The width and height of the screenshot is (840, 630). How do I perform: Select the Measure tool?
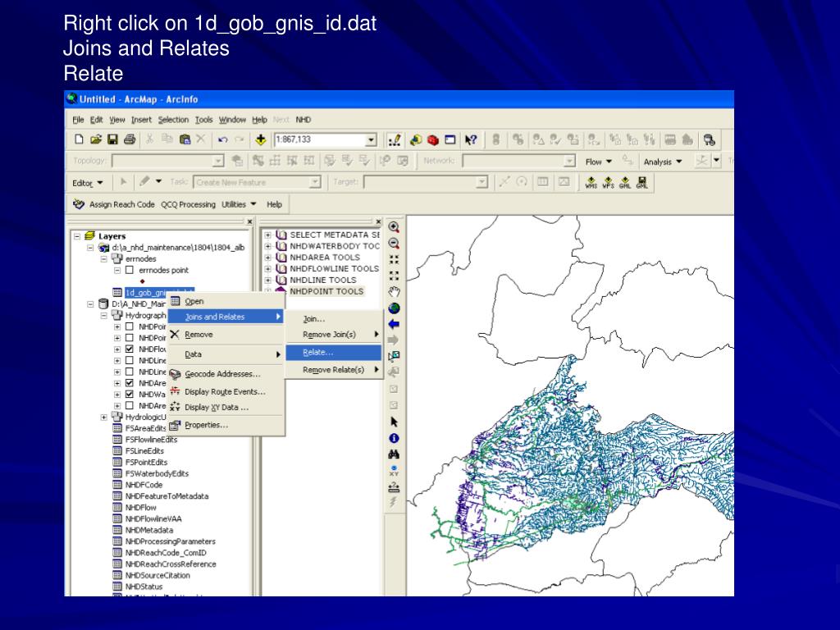pyautogui.click(x=394, y=487)
